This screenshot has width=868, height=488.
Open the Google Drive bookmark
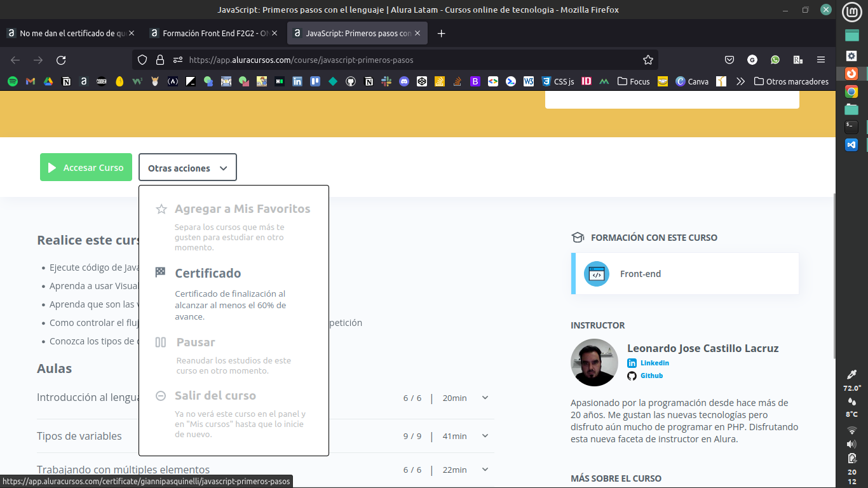48,81
